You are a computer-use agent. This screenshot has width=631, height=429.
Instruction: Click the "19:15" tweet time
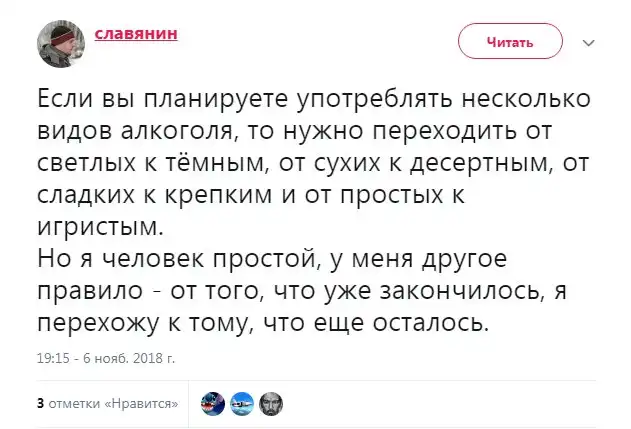pos(50,356)
